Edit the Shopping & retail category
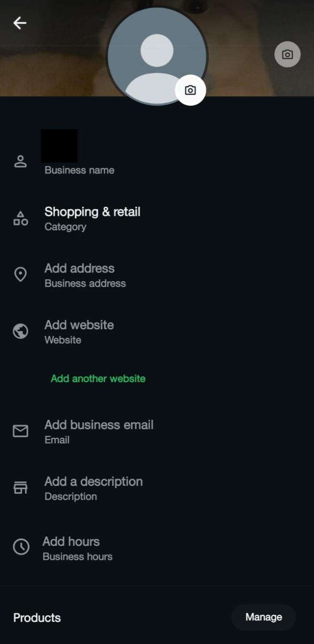Viewport: 314px width, 644px height. [92, 212]
